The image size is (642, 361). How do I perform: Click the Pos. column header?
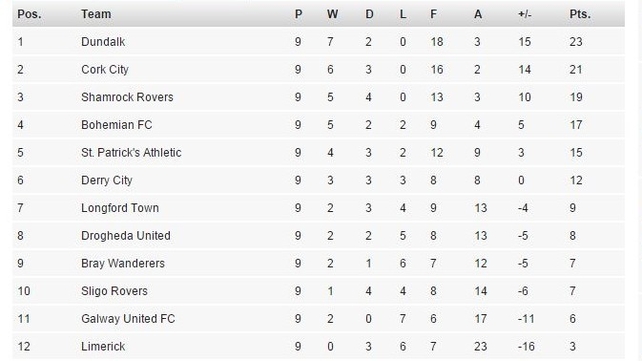pyautogui.click(x=29, y=14)
